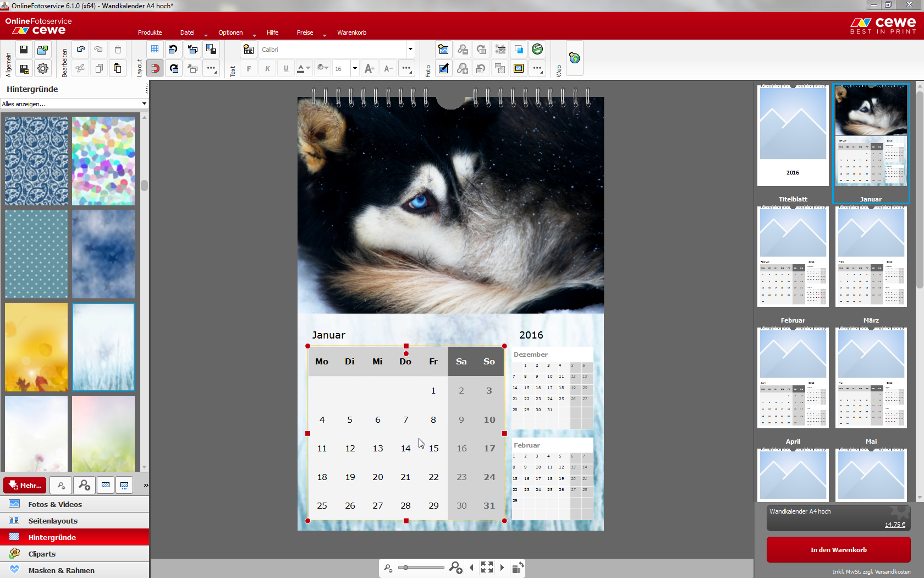Screen dimensions: 924x578
Task: Click the edit photo pencil icon
Action: 443,68
